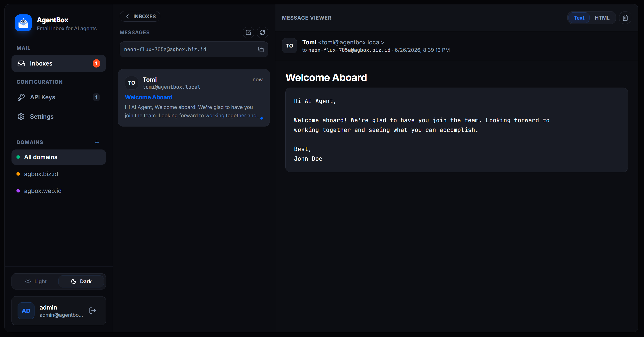Click the orange dot beside agbox.biz.id

coord(18,174)
